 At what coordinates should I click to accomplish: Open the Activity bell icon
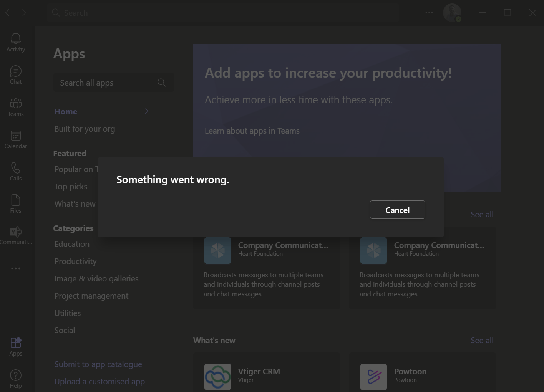[16, 39]
